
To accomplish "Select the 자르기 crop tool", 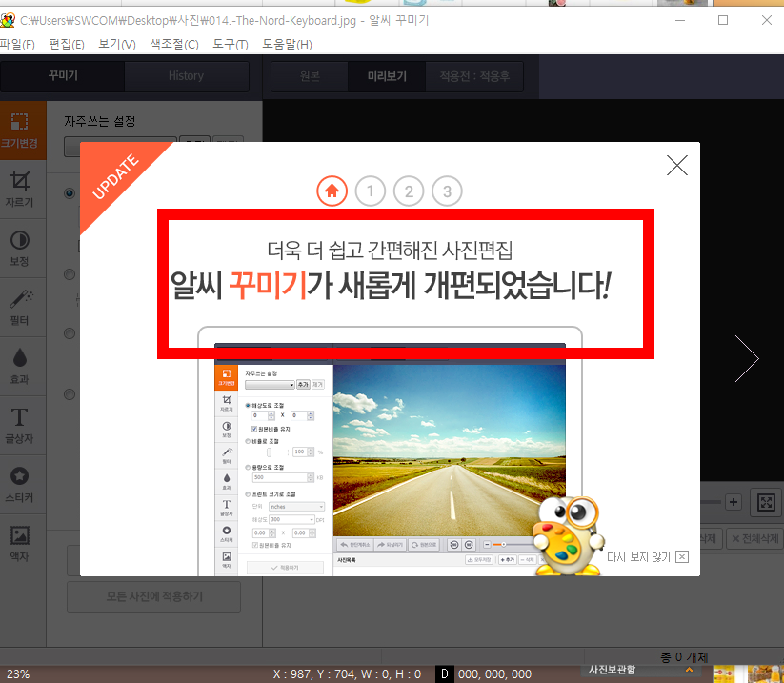I will [x=20, y=190].
